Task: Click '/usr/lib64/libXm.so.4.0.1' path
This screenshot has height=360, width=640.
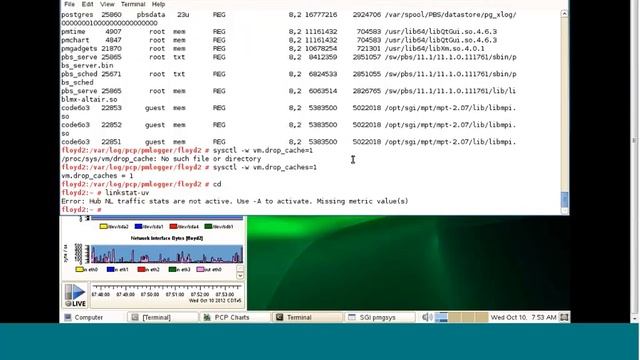Action: tap(434, 49)
